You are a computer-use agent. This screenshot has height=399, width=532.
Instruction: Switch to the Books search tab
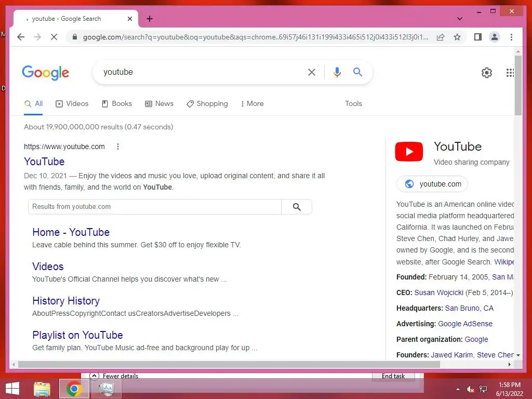(x=117, y=104)
